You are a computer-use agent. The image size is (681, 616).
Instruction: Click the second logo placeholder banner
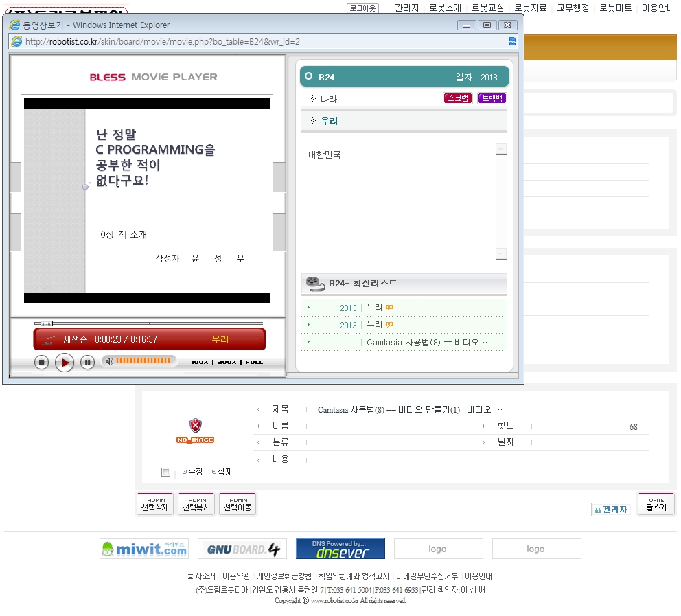pyautogui.click(x=537, y=549)
